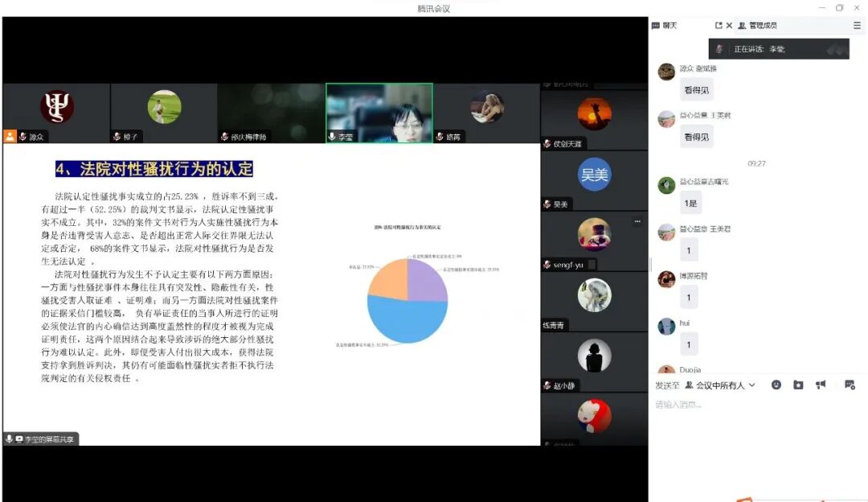Open the 会议中所有人 recipient dropdown

(x=722, y=385)
